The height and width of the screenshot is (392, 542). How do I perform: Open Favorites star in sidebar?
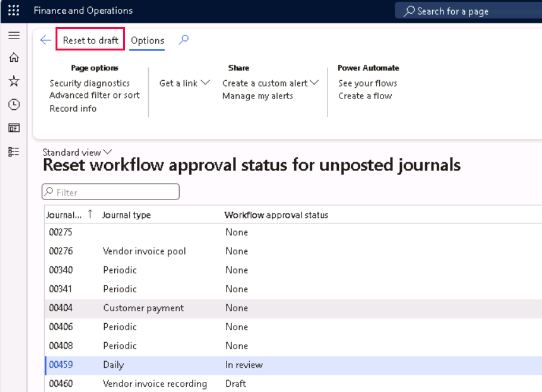[x=13, y=81]
